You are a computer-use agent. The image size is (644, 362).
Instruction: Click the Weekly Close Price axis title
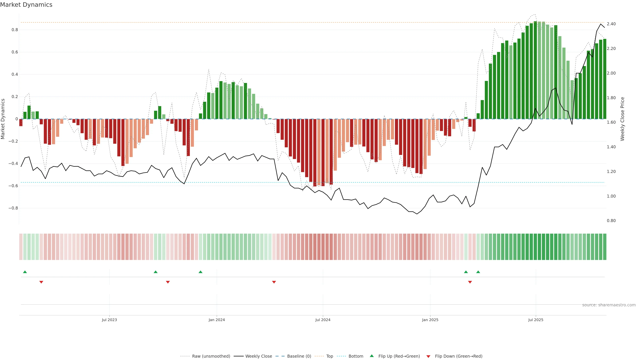point(622,119)
